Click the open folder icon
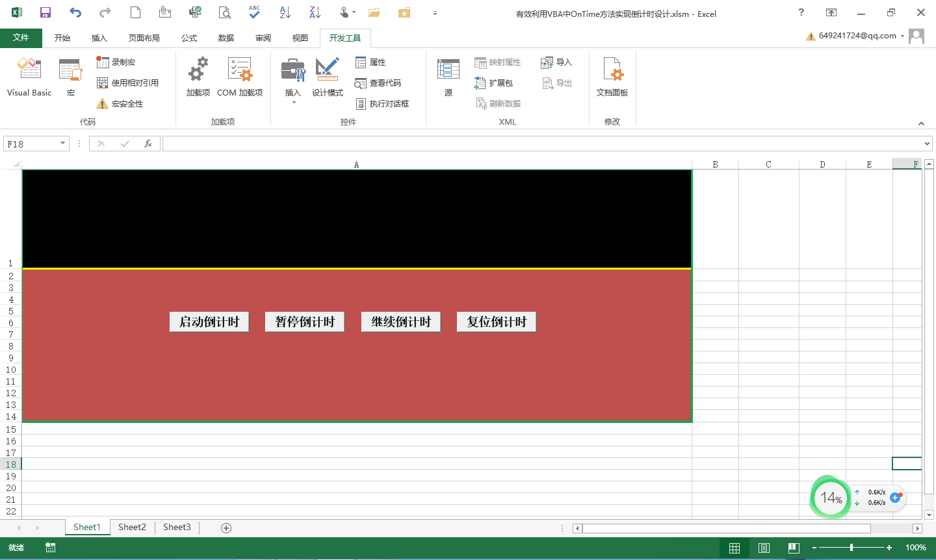The height and width of the screenshot is (560, 936). (x=374, y=12)
